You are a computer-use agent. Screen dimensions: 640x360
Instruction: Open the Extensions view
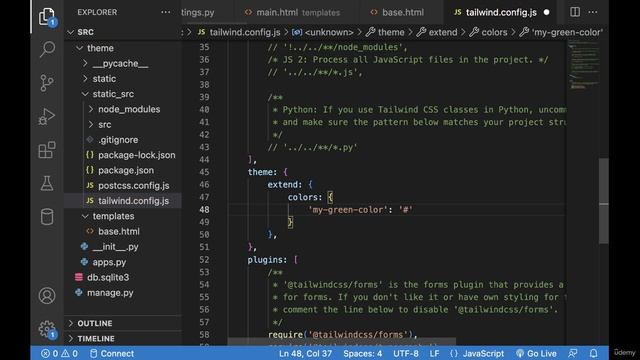(47, 150)
